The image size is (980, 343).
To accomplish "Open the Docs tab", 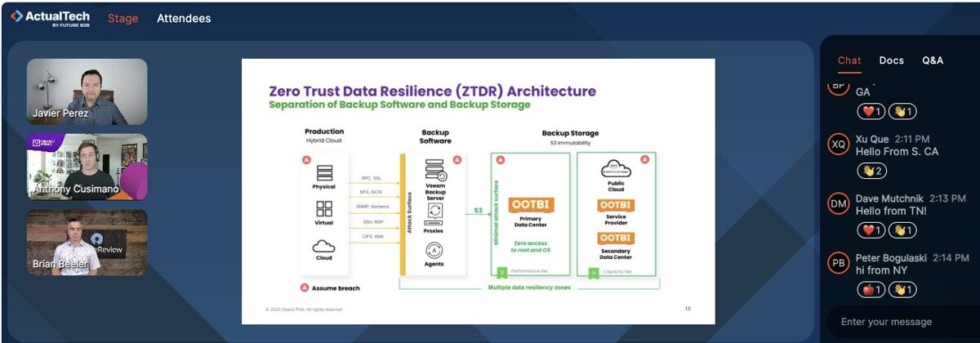I will tap(891, 60).
